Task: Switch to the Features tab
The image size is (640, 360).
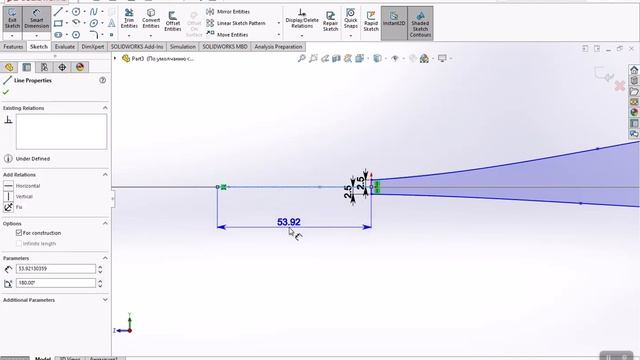Action: click(13, 47)
